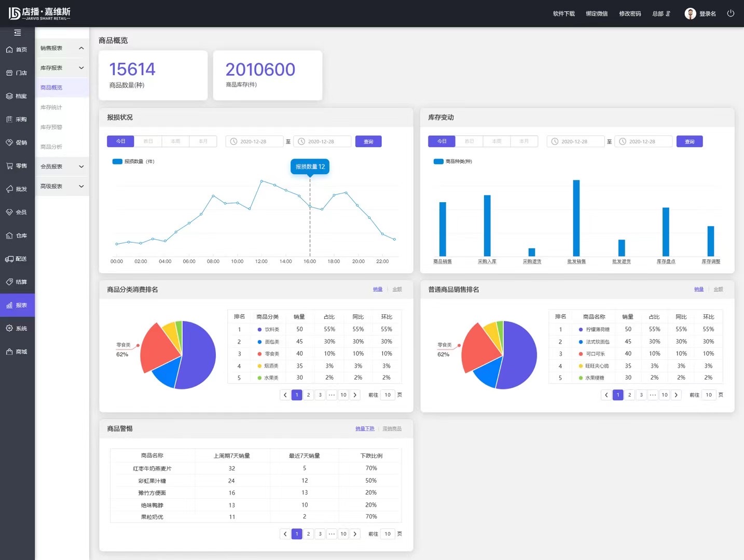744x560 pixels.
Task: Open 零售 retail cart icon in sidebar
Action: [x=9, y=166]
